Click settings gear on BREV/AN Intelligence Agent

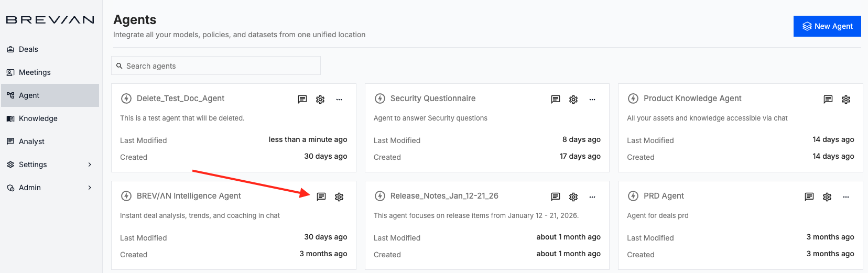pyautogui.click(x=339, y=196)
